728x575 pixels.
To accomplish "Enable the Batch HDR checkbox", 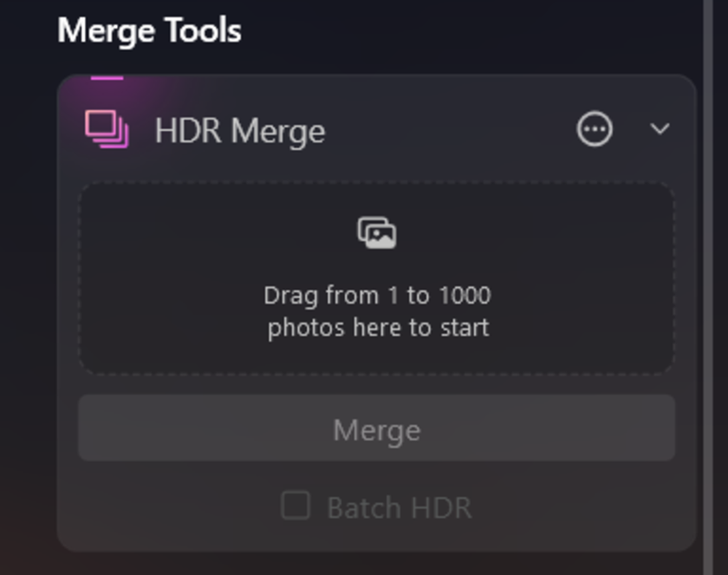I will (296, 506).
